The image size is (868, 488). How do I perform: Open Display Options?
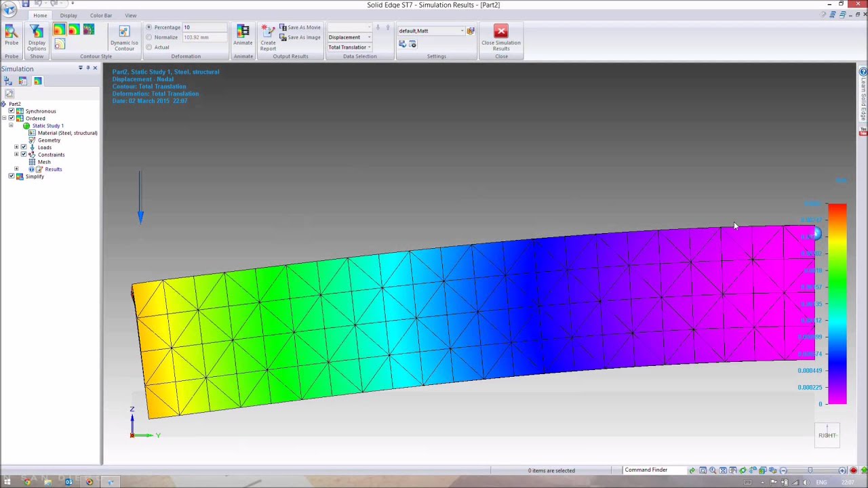[37, 37]
